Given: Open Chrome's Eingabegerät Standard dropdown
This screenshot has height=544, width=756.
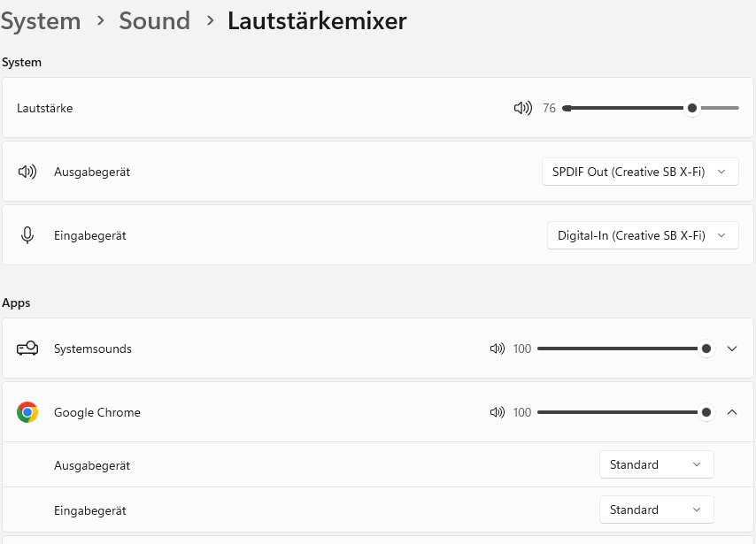Looking at the screenshot, I should pyautogui.click(x=656, y=510).
